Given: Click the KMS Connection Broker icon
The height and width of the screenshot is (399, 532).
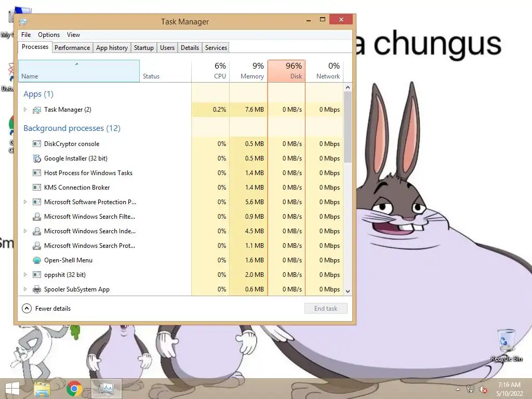Looking at the screenshot, I should (x=37, y=187).
